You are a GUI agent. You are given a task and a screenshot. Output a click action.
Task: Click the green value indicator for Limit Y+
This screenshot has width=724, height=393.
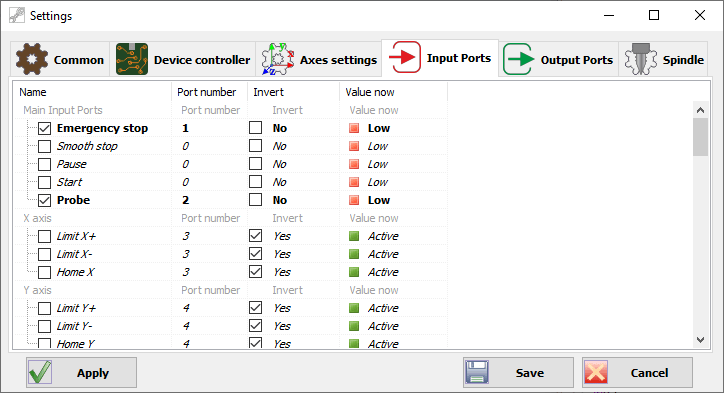tap(354, 308)
